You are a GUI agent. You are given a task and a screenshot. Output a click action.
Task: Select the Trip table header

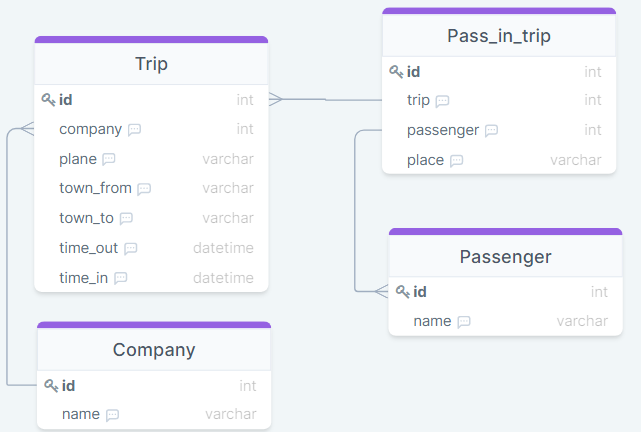151,65
